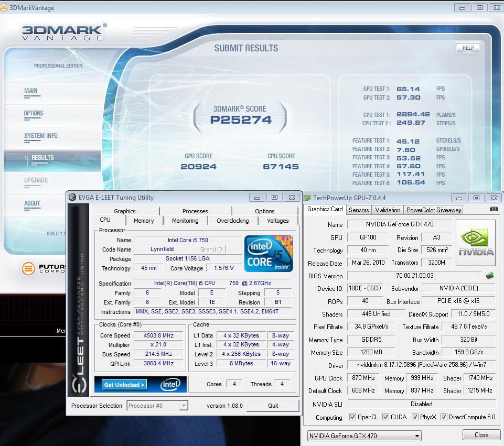Click the Bus Speed 214.5 MHz value

158,354
